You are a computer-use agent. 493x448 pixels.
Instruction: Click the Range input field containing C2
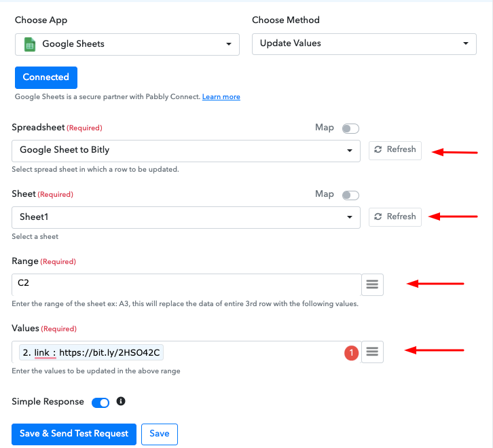tap(187, 284)
